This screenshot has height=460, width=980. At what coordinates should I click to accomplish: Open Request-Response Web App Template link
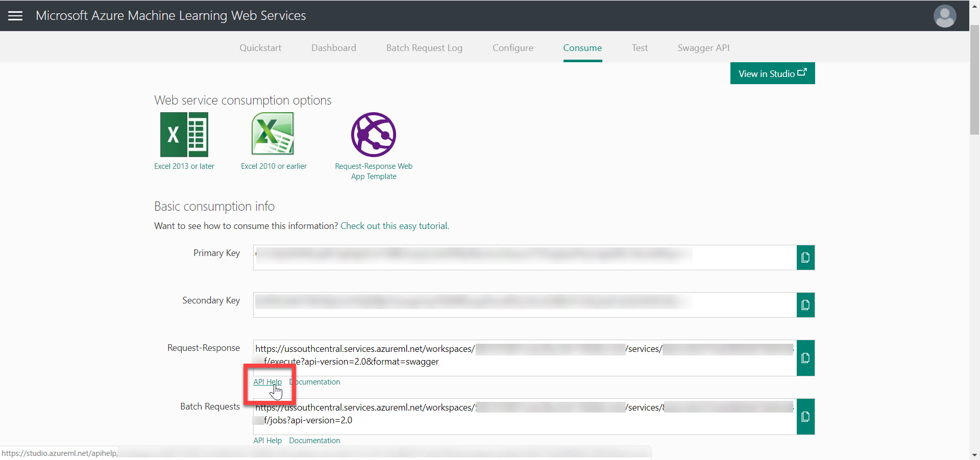(x=374, y=171)
